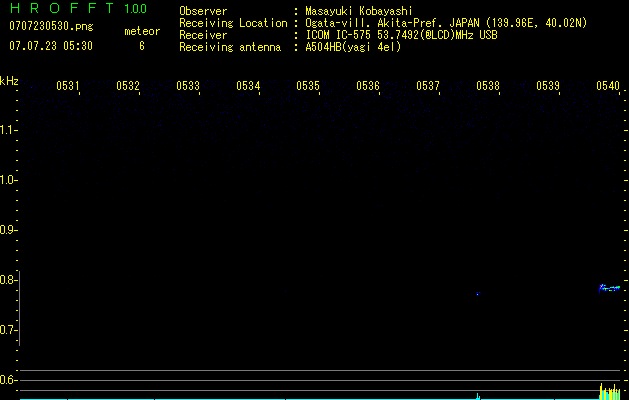Viewport: 629px width, 400px height.
Task: Click the long meteor echo near 0540
Action: (x=609, y=288)
